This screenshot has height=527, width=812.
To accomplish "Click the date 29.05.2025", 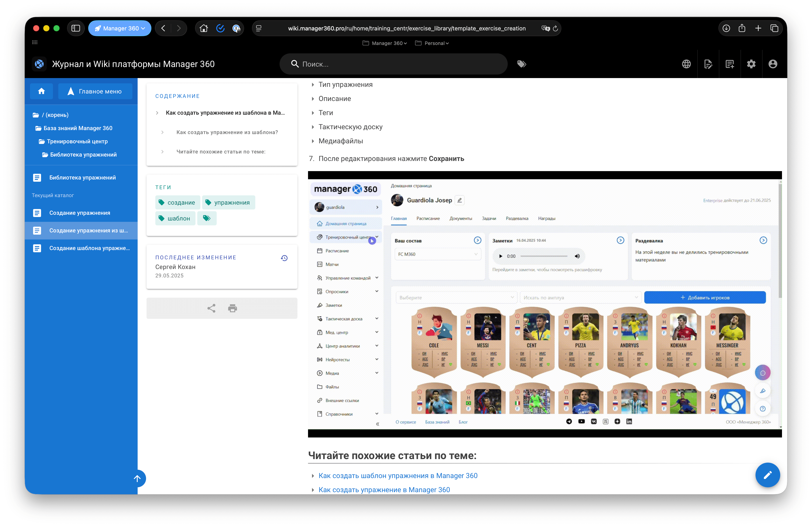I will pos(169,276).
